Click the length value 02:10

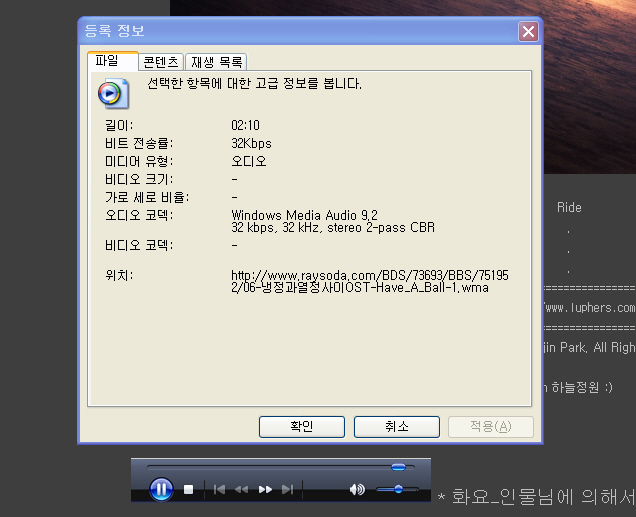(x=245, y=125)
